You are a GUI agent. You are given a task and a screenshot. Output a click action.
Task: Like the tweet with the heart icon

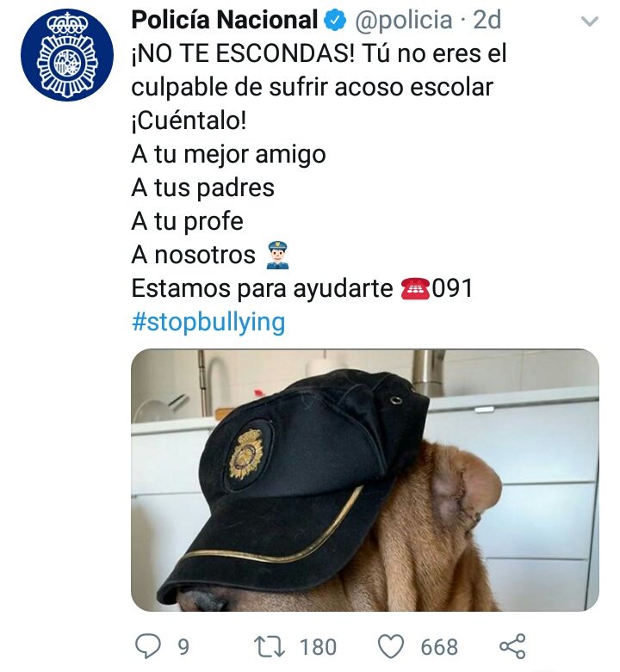click(391, 646)
